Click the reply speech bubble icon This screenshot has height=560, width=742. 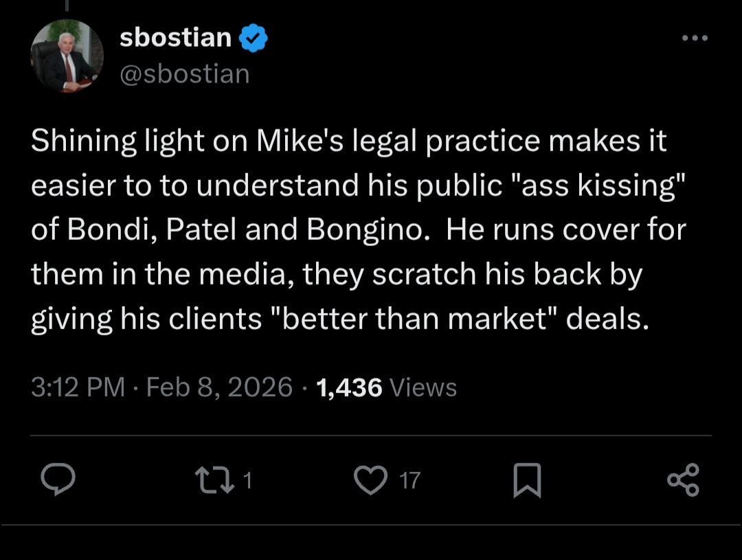coord(57,479)
